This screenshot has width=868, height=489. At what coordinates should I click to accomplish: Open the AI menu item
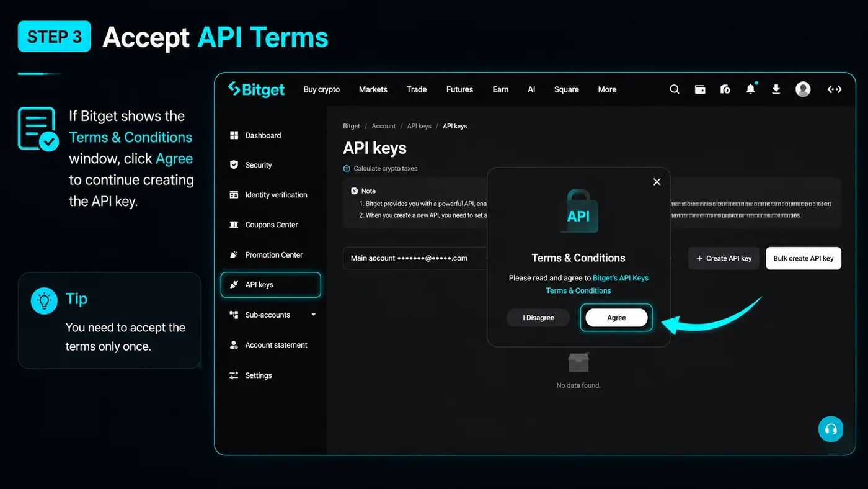(531, 89)
